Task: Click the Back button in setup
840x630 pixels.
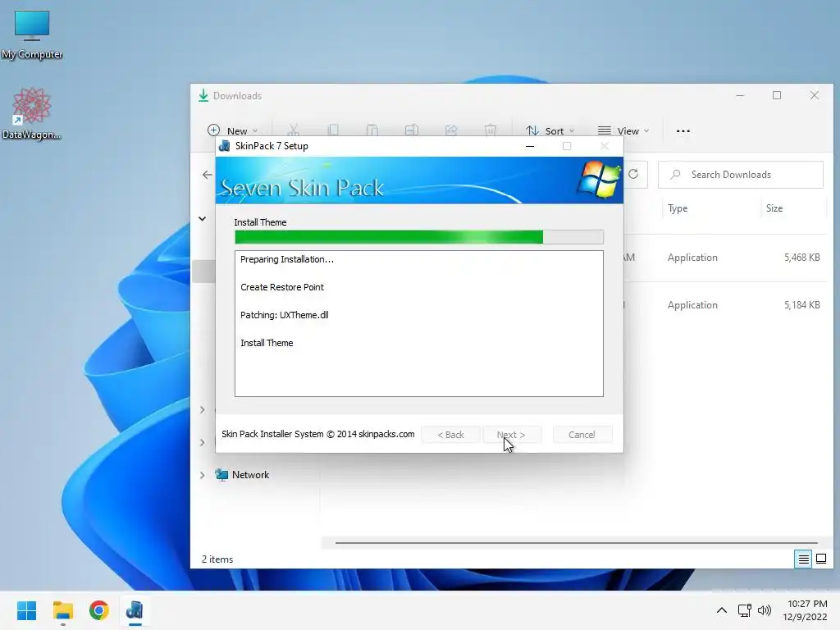Action: [x=450, y=435]
